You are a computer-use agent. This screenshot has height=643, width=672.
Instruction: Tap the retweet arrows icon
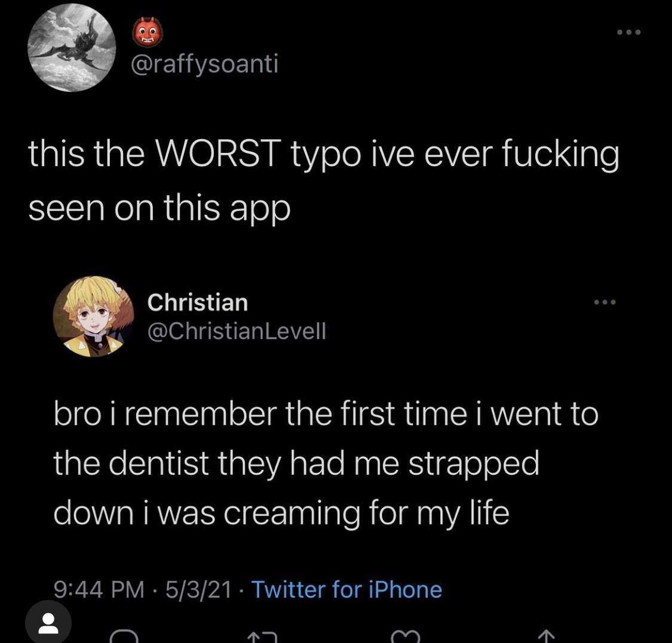pos(262,638)
